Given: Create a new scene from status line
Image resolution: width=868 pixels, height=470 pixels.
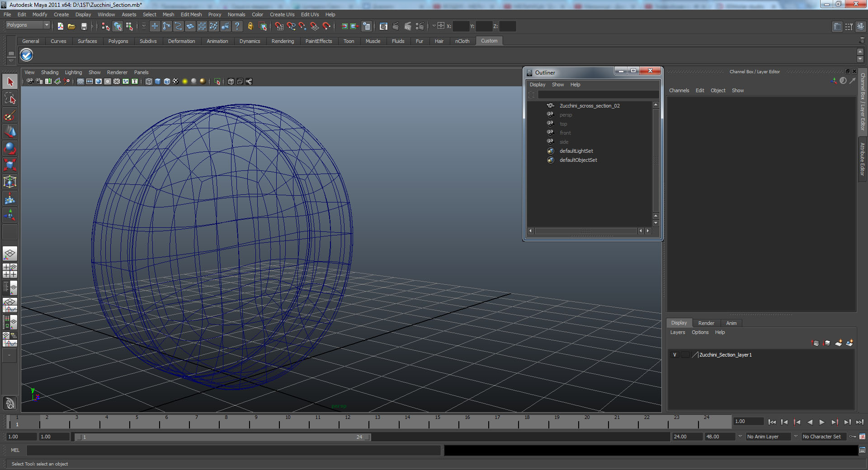Looking at the screenshot, I should (x=60, y=26).
